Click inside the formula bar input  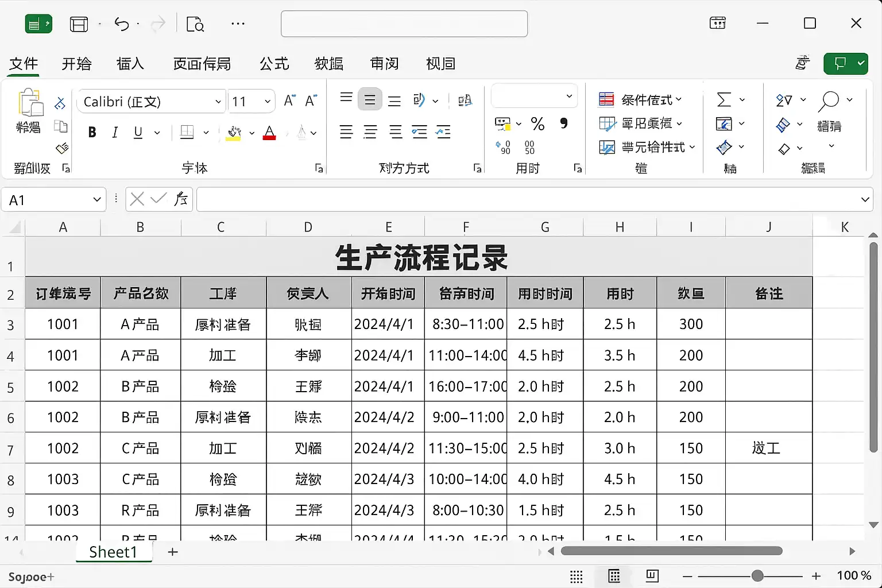click(527, 200)
